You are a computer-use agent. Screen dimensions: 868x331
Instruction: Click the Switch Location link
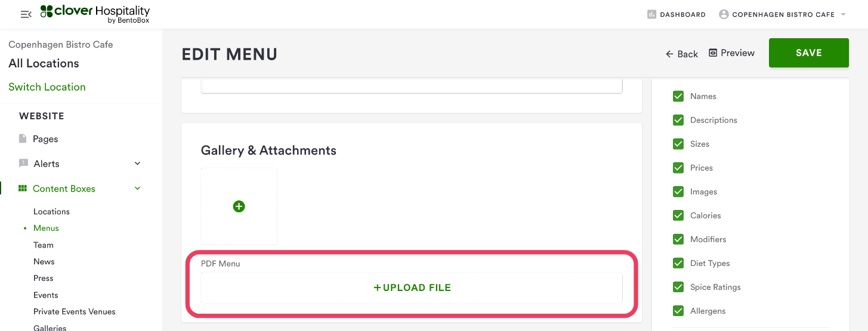coord(47,87)
